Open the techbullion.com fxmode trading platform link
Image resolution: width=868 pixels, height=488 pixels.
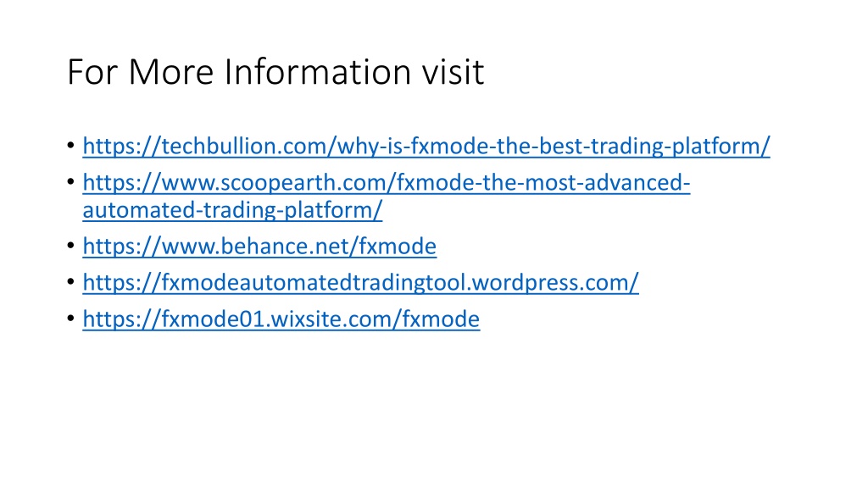[426, 147]
